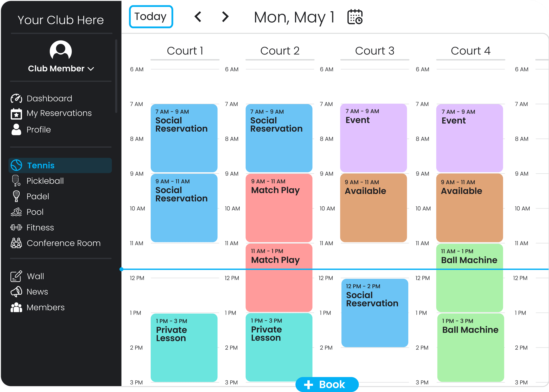Open the Members page

(x=45, y=308)
